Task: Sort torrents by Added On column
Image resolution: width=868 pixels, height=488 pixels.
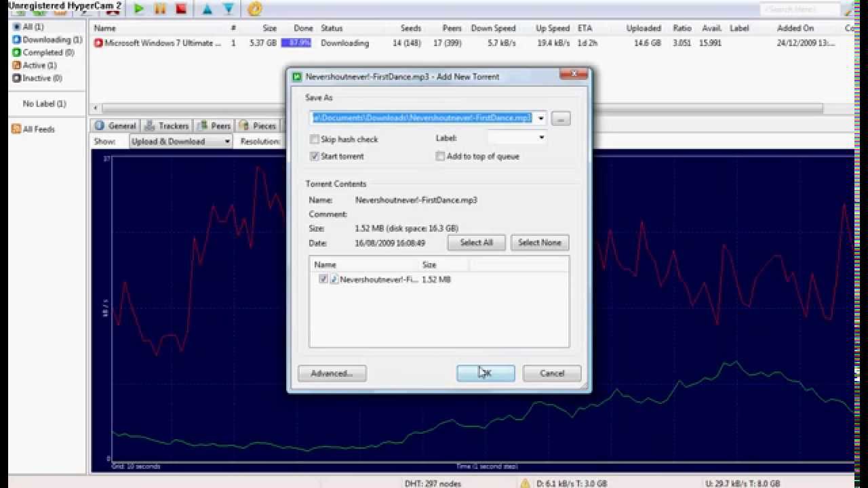Action: (x=795, y=28)
